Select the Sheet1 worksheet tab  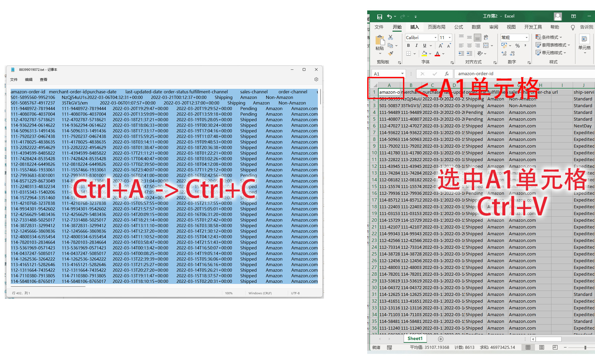point(415,339)
